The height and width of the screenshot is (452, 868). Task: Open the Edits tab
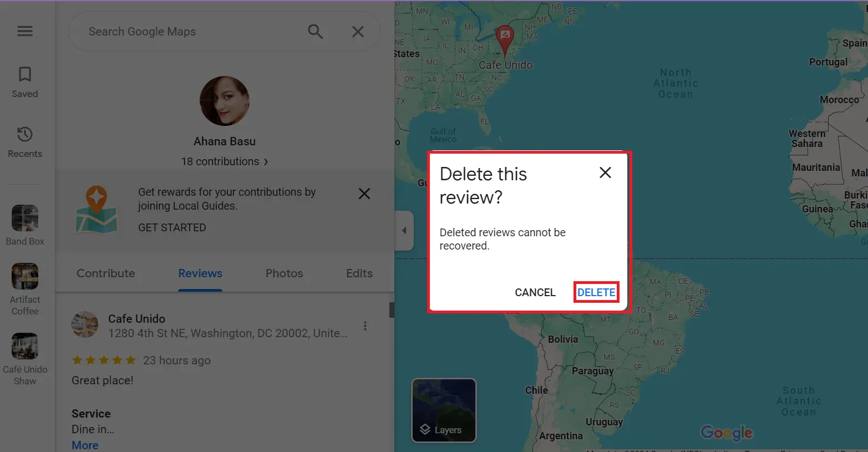click(359, 273)
